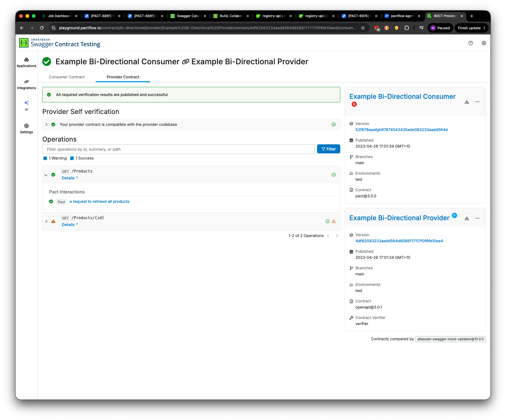
Task: Click the Finish update browser button
Action: click(x=472, y=28)
